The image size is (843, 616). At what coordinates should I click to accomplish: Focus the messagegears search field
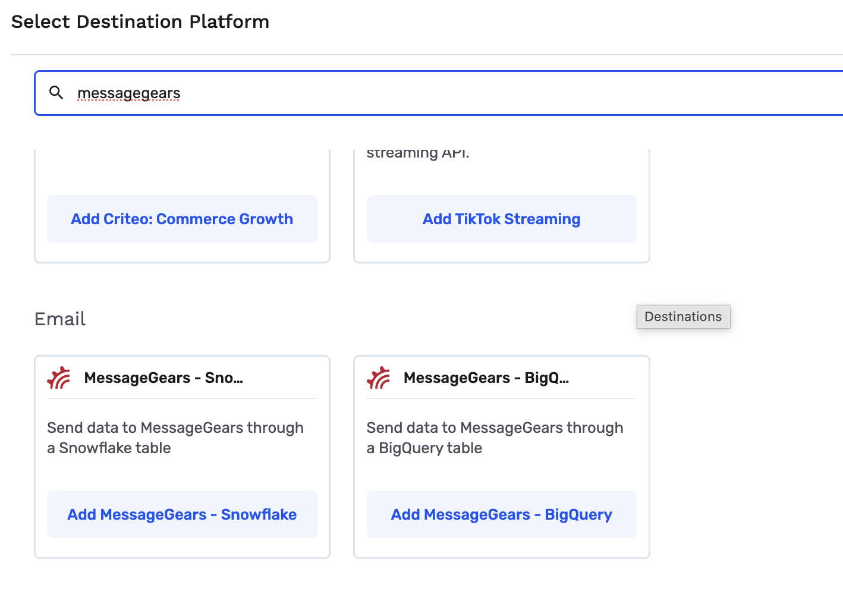point(439,93)
